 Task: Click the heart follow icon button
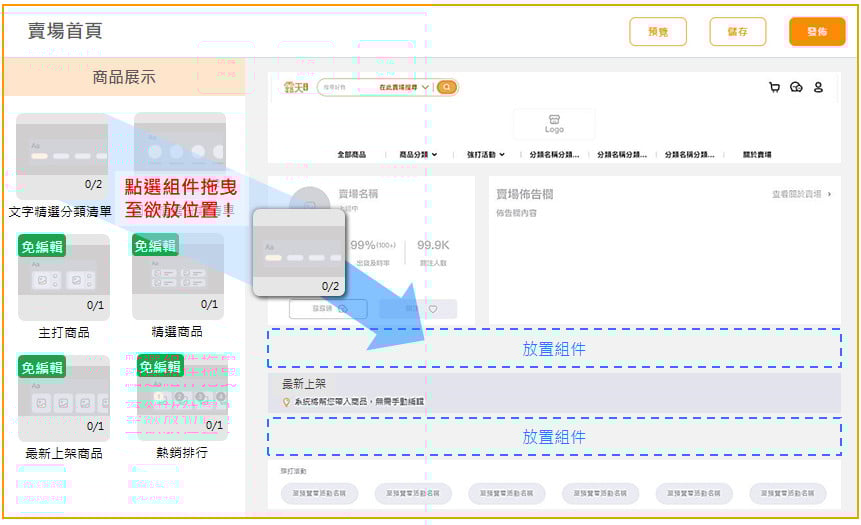[432, 310]
